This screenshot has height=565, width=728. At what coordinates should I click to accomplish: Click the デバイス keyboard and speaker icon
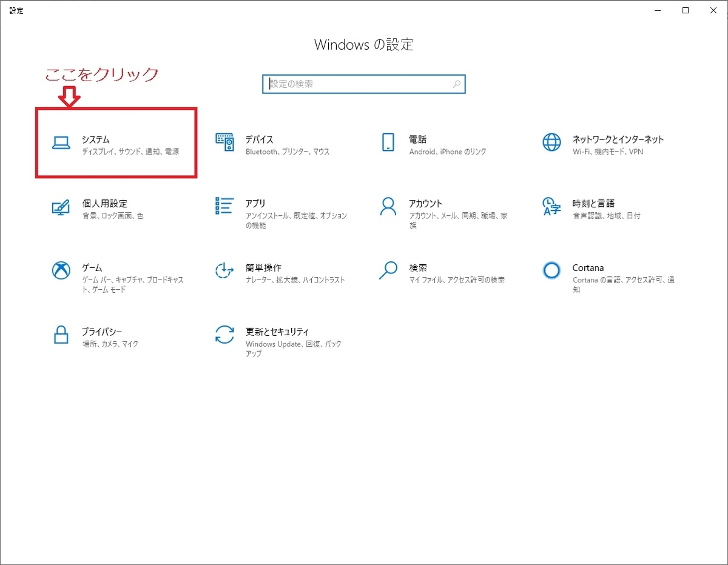tap(224, 142)
